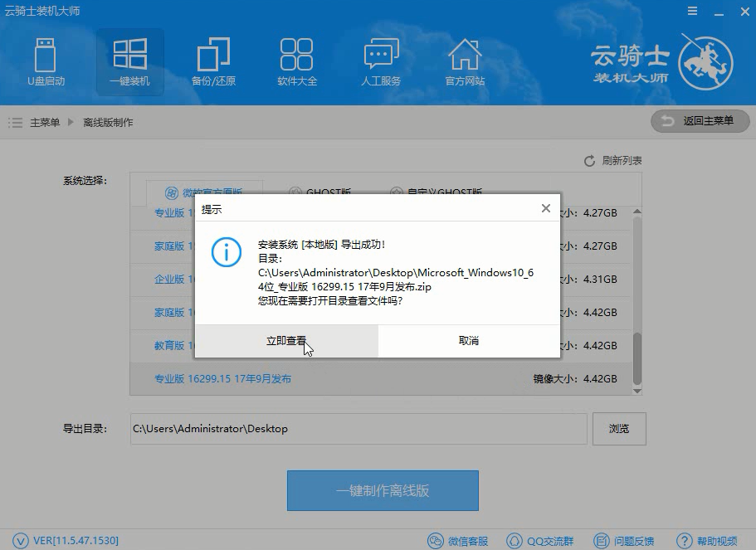Click scroll down arrow of system list
The image size is (756, 550).
(x=637, y=391)
